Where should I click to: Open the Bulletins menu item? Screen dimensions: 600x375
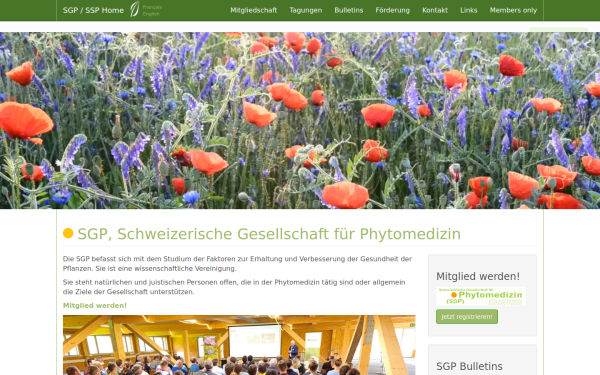(x=349, y=10)
